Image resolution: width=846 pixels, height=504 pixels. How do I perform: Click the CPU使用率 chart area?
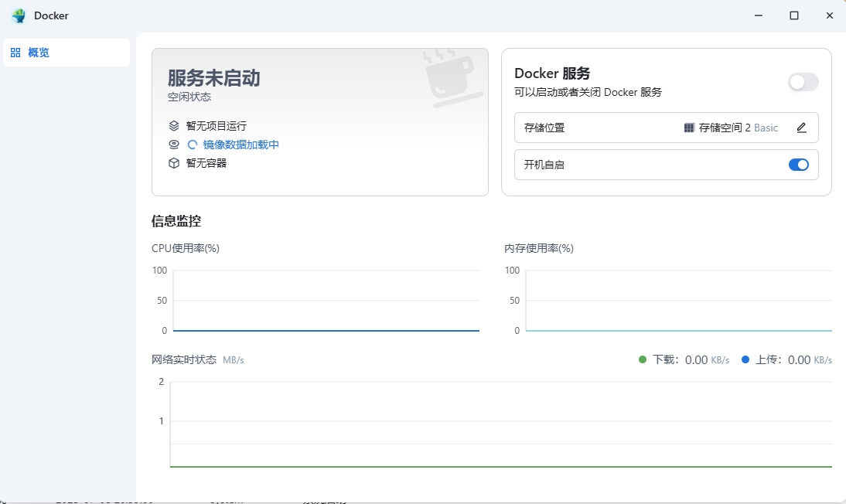tap(326, 301)
